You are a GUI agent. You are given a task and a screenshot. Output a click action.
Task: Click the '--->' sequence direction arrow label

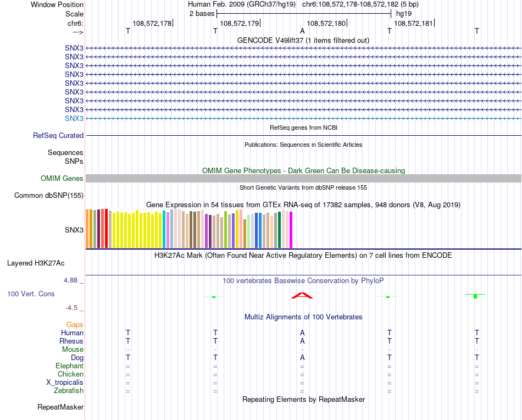78,32
